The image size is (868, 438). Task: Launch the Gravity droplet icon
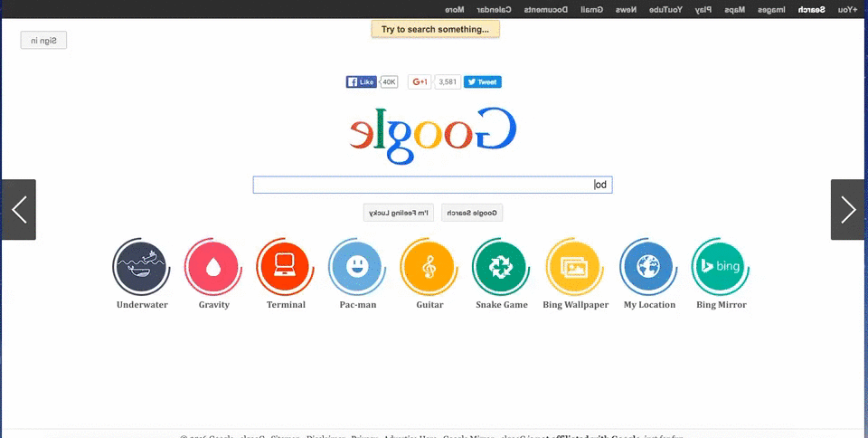(213, 268)
